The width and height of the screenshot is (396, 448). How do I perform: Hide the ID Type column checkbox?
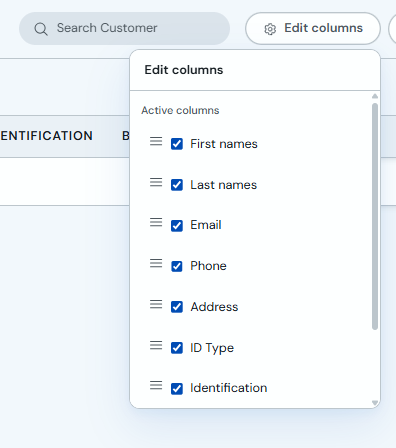[177, 348]
